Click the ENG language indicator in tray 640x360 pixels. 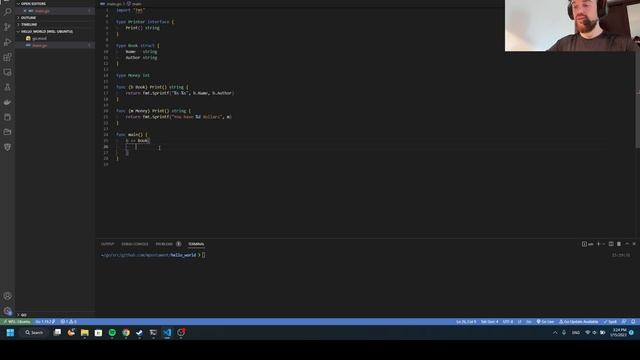(576, 333)
